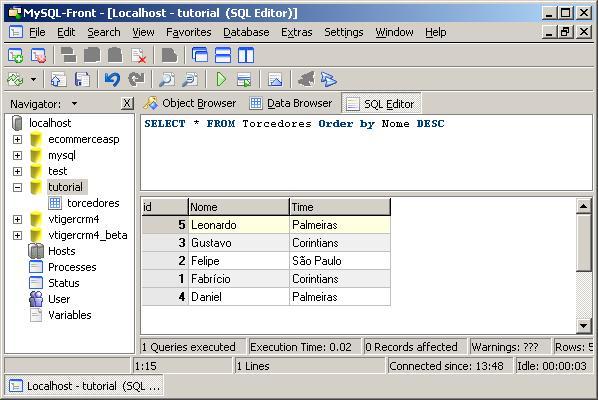The height and width of the screenshot is (400, 598).
Task: Click the Find and Replace magnifier icon
Action: (190, 80)
